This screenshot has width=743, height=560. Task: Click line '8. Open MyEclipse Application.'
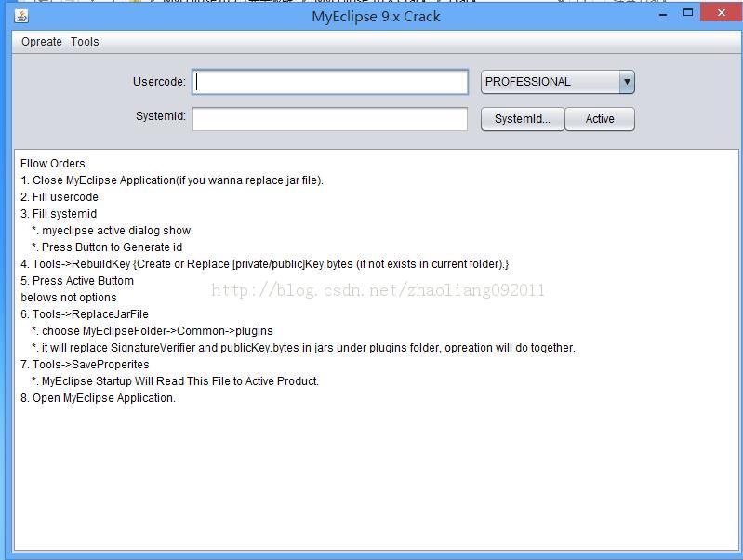tap(98, 398)
